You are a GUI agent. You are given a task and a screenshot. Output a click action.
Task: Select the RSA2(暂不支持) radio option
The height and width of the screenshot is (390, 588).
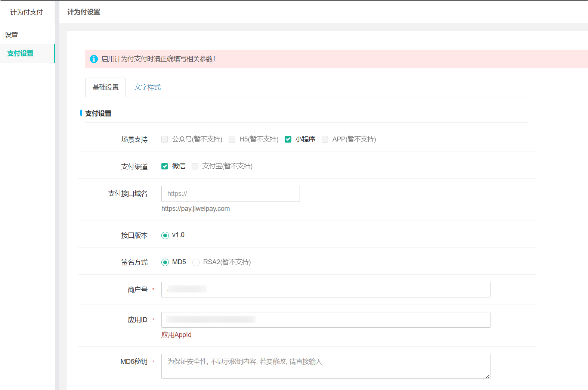(196, 262)
